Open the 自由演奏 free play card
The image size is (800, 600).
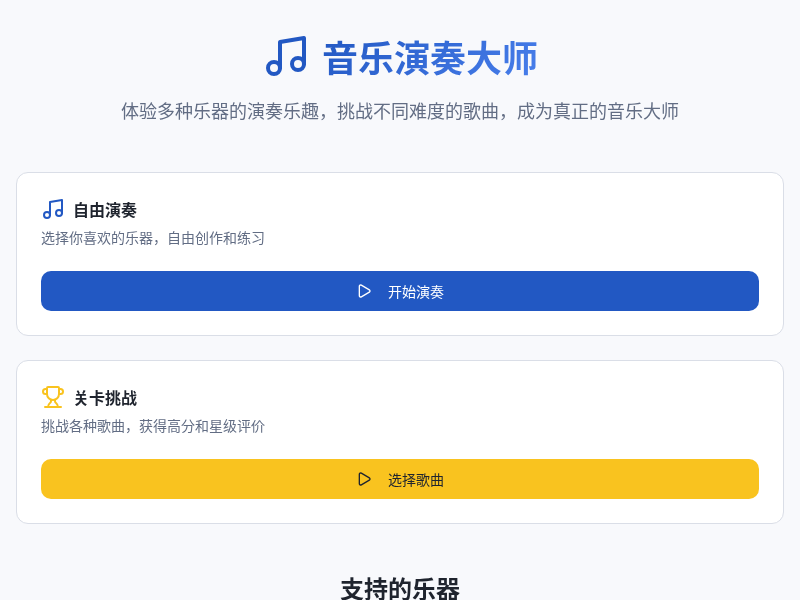pyautogui.click(x=400, y=248)
